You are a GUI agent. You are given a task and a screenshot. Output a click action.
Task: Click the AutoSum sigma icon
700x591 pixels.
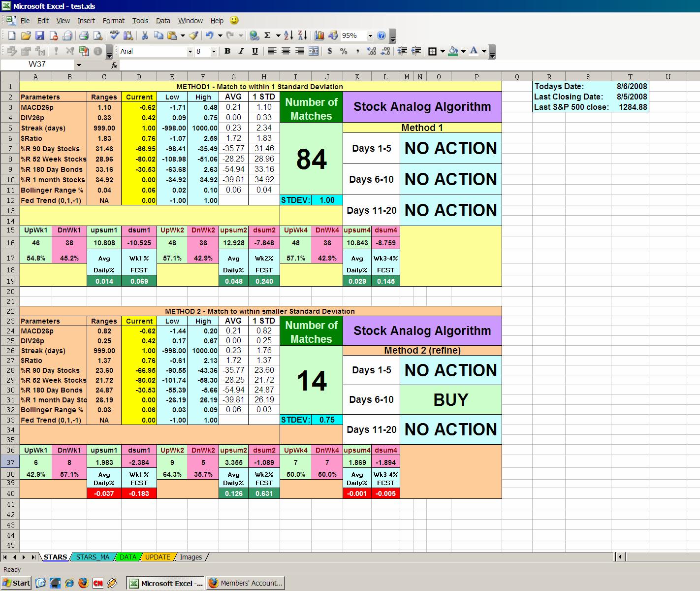[x=267, y=35]
